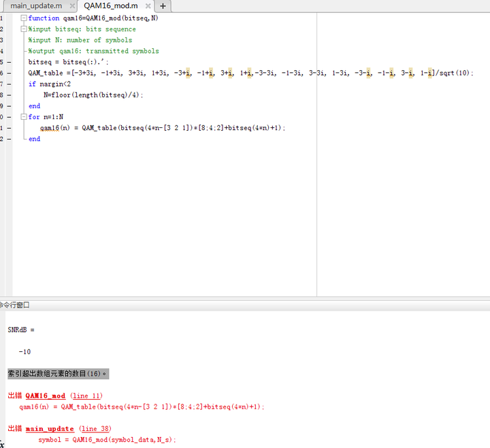Collapse the comment block at %input bitseq
The height and width of the screenshot is (448, 490).
coord(23,29)
